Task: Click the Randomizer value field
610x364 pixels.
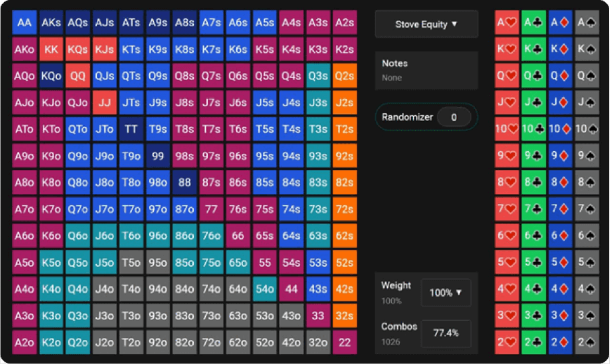Action: coord(454,117)
